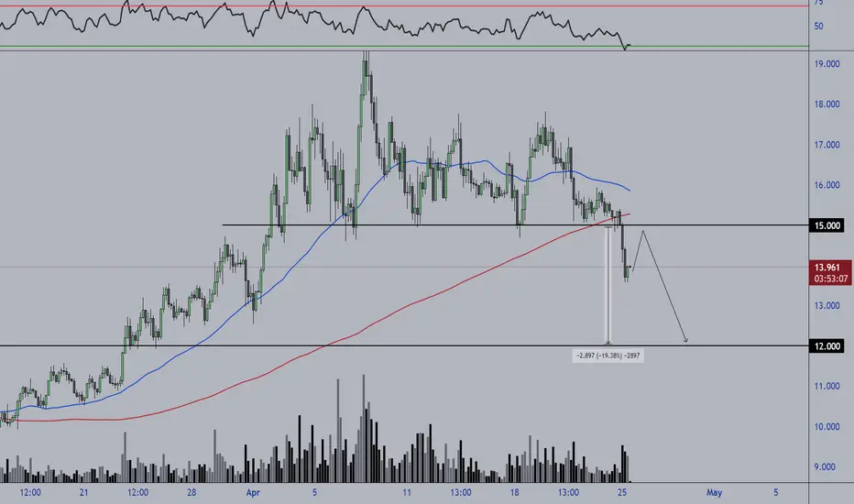Click the 10.000 price axis label
The image size is (854, 504).
click(827, 426)
